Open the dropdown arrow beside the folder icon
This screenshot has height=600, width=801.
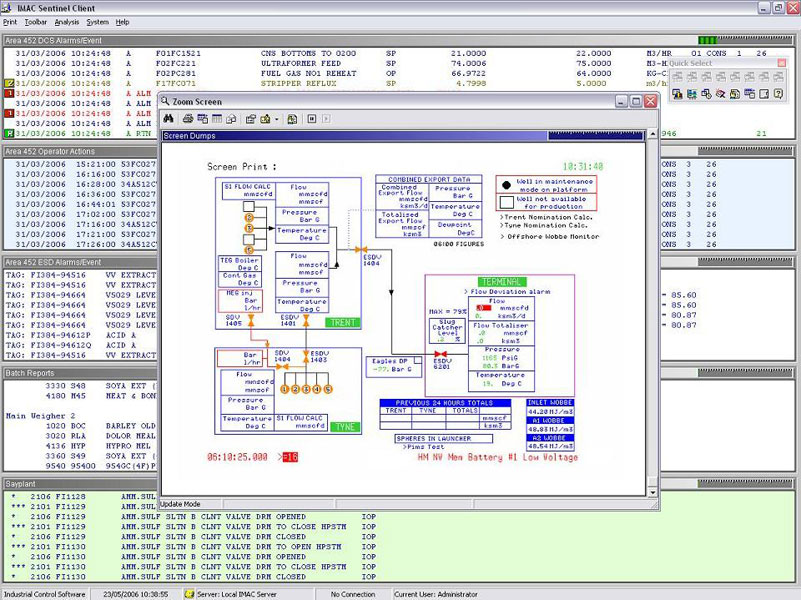point(277,119)
